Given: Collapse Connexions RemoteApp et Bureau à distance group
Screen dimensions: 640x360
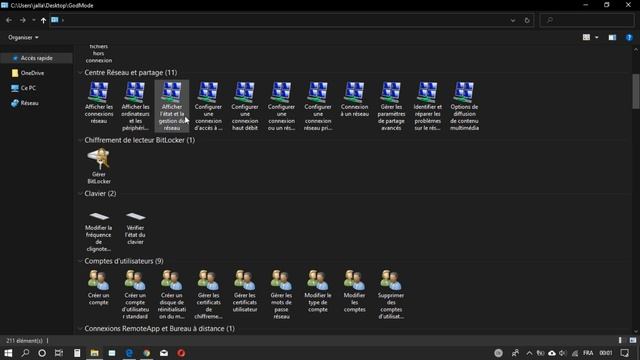Looking at the screenshot, I should [80, 329].
